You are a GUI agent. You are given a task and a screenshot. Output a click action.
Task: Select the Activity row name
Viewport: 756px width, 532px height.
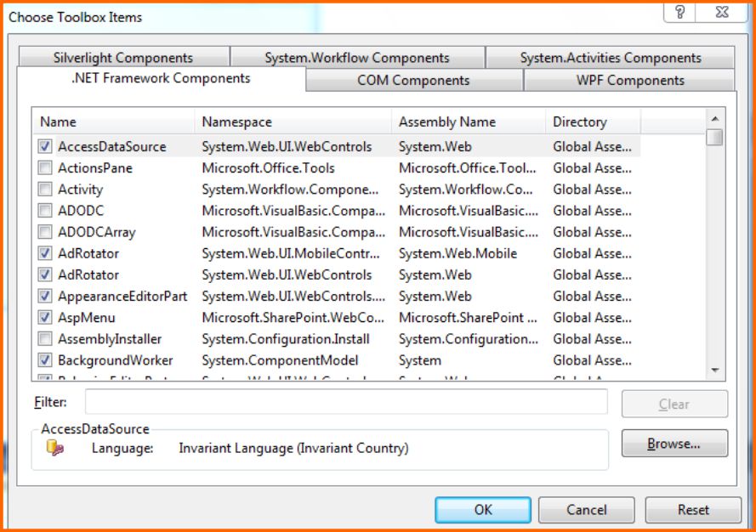pos(81,190)
